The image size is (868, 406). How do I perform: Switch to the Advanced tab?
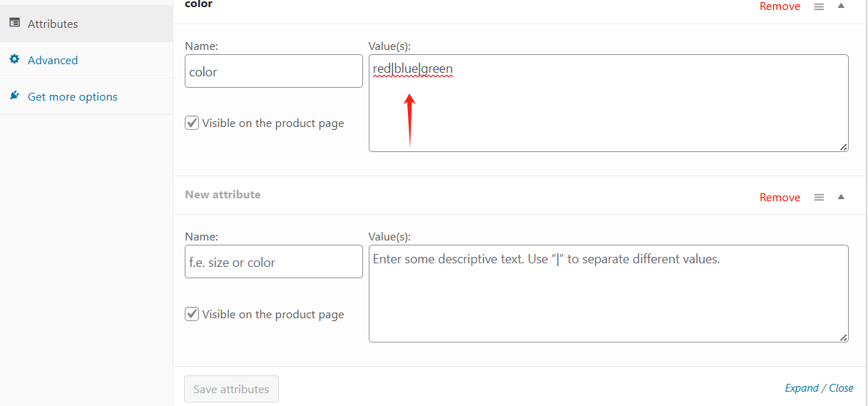pos(53,60)
